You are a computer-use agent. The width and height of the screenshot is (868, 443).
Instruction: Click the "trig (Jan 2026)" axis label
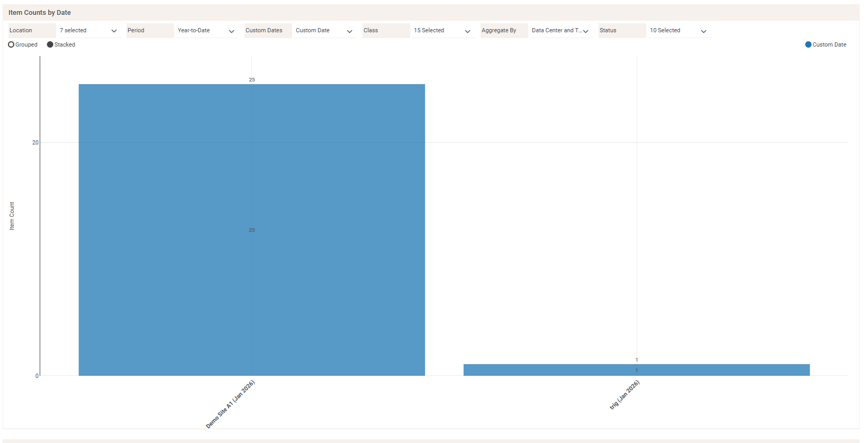coord(625,395)
